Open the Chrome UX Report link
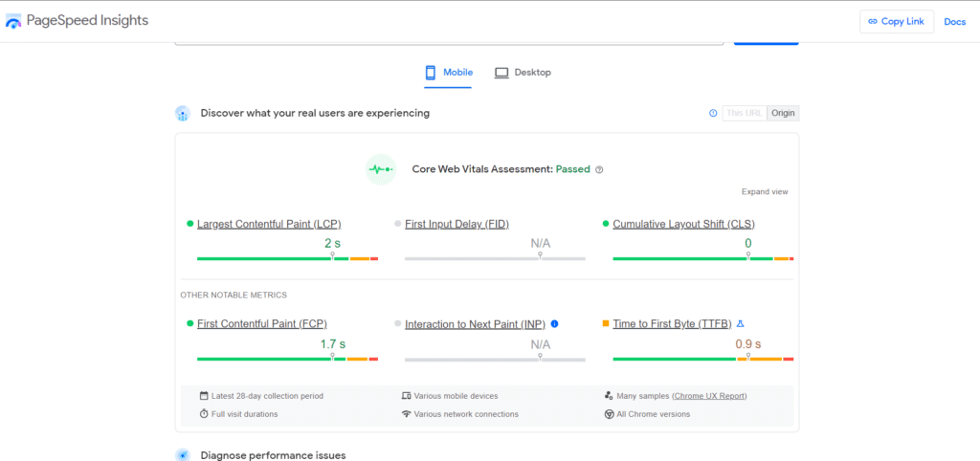The height and width of the screenshot is (461, 980). pos(709,396)
